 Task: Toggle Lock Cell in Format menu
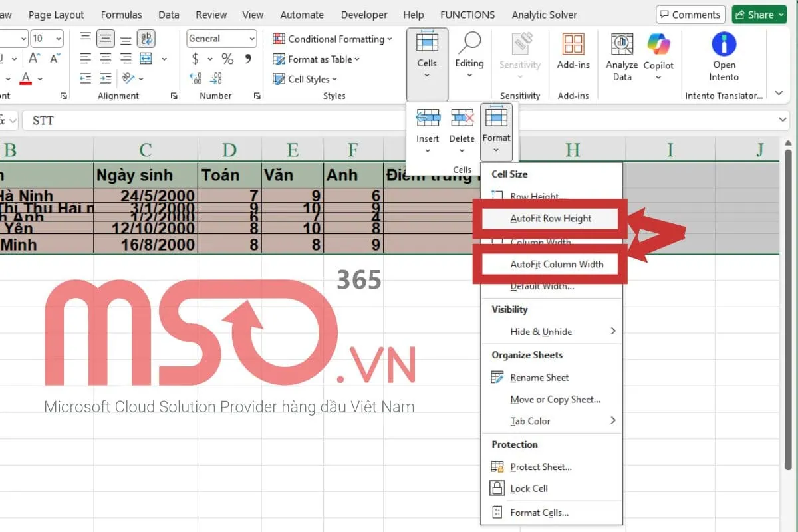click(529, 489)
